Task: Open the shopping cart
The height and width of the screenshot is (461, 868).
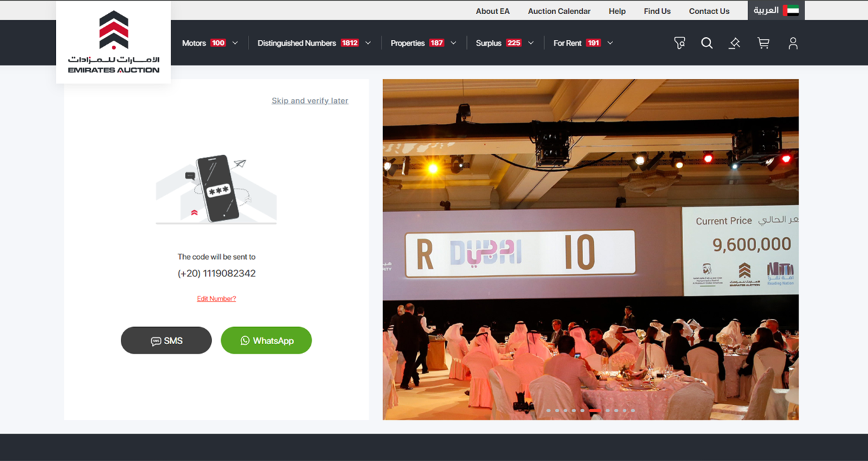Action: (763, 43)
